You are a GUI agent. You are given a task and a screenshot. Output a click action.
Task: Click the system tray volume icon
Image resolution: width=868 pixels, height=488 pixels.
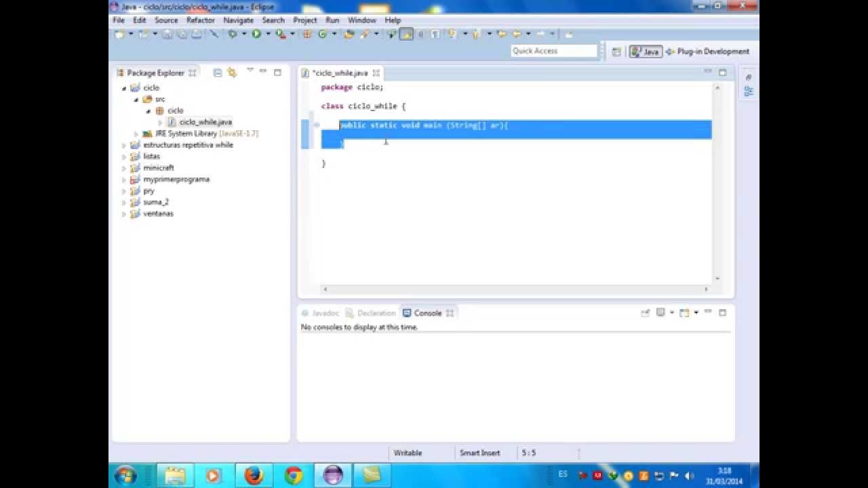pos(689,476)
